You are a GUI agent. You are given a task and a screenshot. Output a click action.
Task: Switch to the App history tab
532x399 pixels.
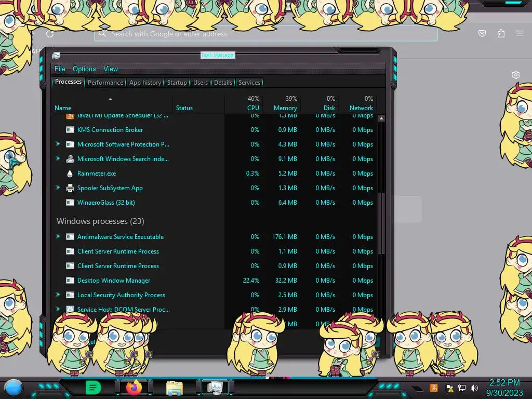[x=145, y=83]
